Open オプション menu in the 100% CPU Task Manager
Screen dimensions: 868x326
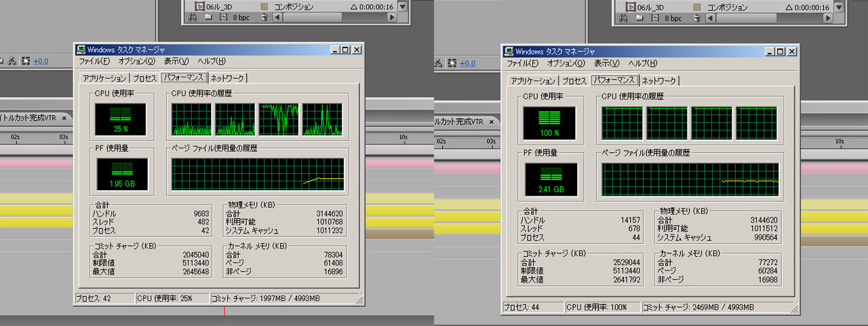(x=566, y=63)
